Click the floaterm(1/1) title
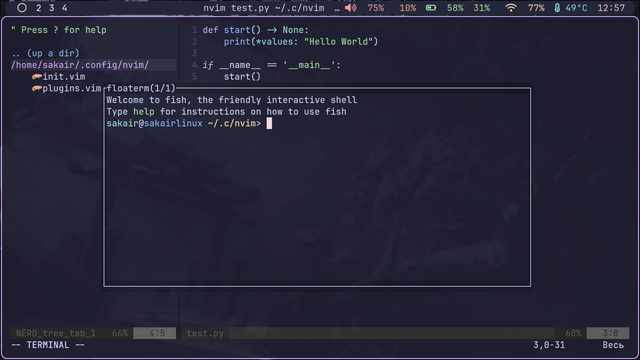 [141, 88]
